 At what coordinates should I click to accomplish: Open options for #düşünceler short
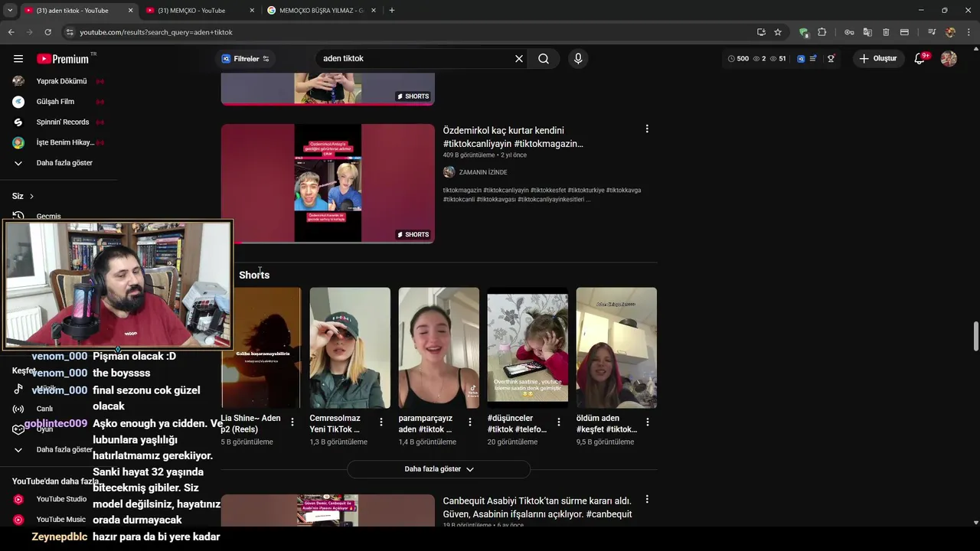(558, 422)
